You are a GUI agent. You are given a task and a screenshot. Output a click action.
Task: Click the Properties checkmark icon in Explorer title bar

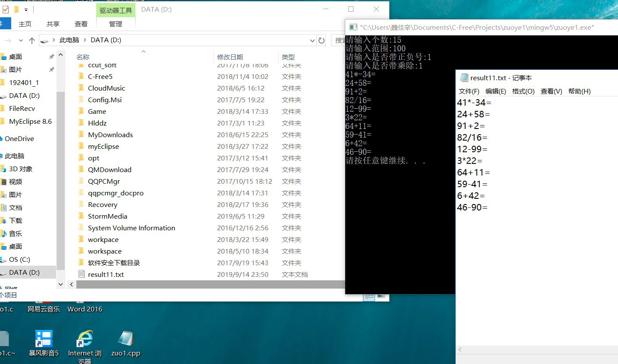[6, 9]
